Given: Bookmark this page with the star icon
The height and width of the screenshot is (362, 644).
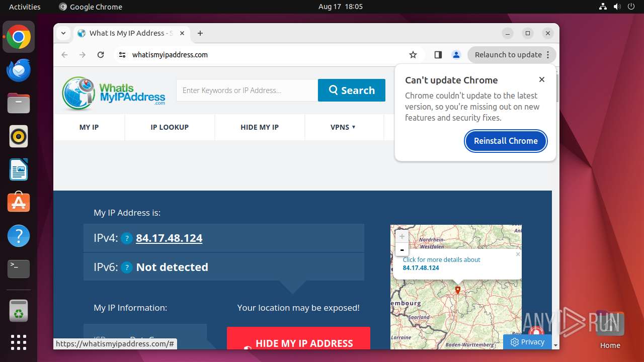Looking at the screenshot, I should pyautogui.click(x=413, y=55).
